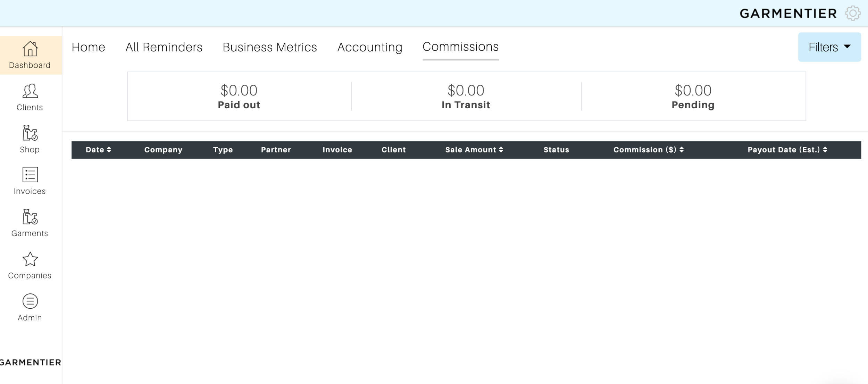Screen dimensions: 868x384
Task: Sort by Commission ($) column
Action: coord(648,150)
